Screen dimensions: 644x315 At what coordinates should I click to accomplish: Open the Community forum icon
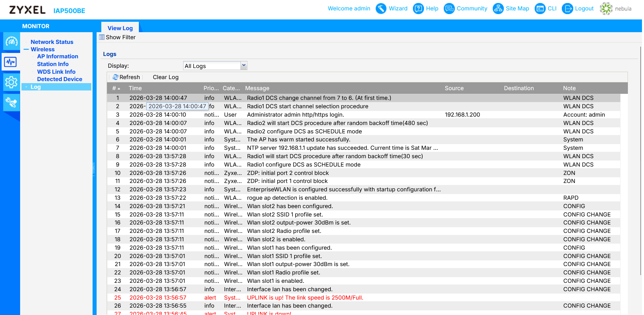[449, 8]
